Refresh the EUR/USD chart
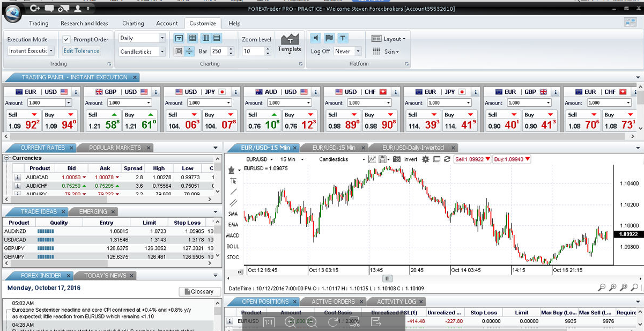Viewport: 644px width, 331px height. pos(447,159)
